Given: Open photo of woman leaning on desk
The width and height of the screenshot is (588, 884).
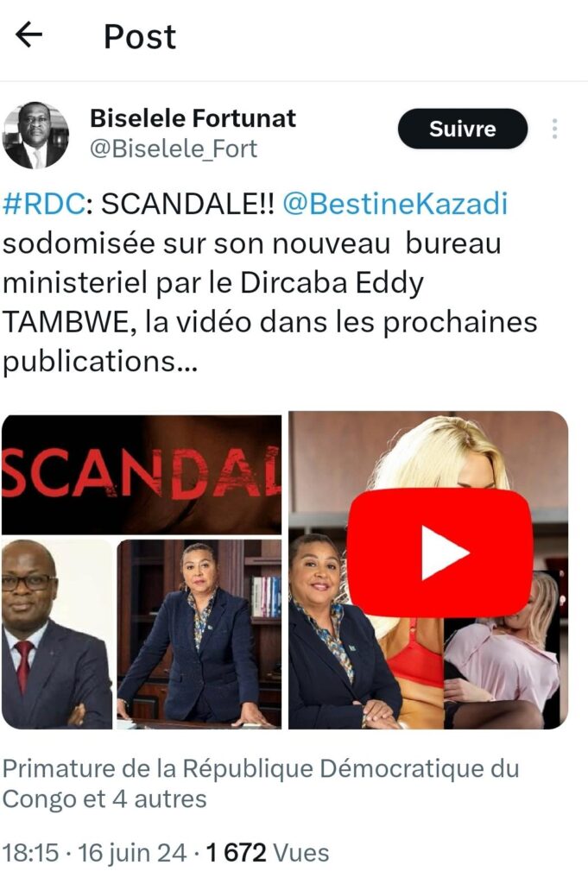Looking at the screenshot, I should click(199, 635).
